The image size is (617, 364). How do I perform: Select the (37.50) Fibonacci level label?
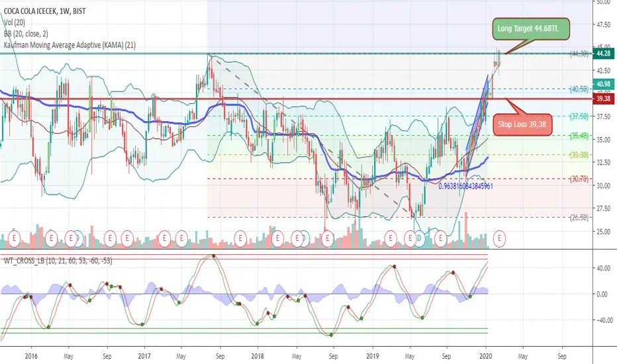580,116
